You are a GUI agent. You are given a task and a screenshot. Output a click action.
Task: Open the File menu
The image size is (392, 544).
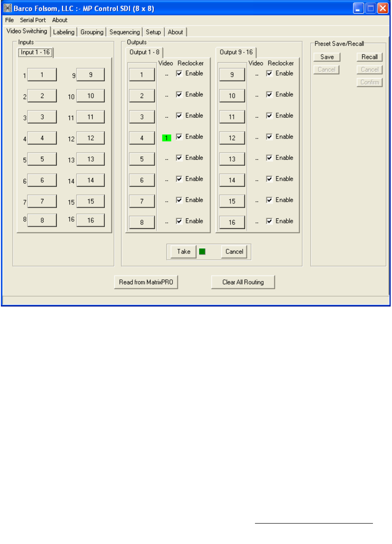[10, 20]
